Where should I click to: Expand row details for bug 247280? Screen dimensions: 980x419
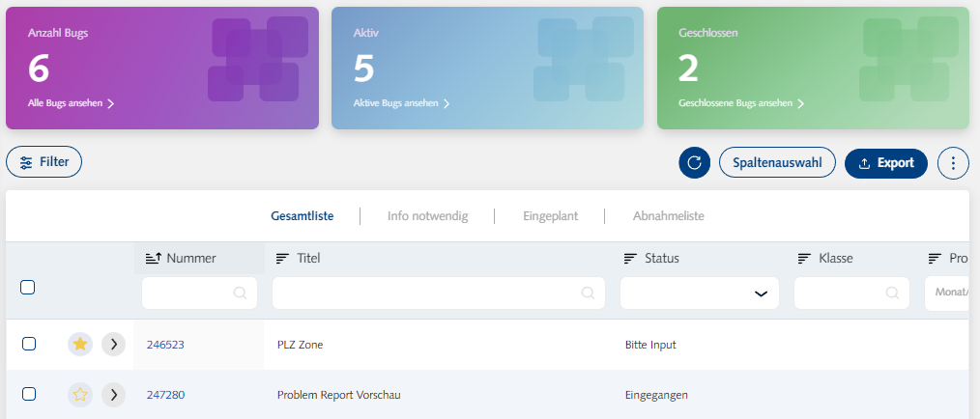pyautogui.click(x=113, y=394)
